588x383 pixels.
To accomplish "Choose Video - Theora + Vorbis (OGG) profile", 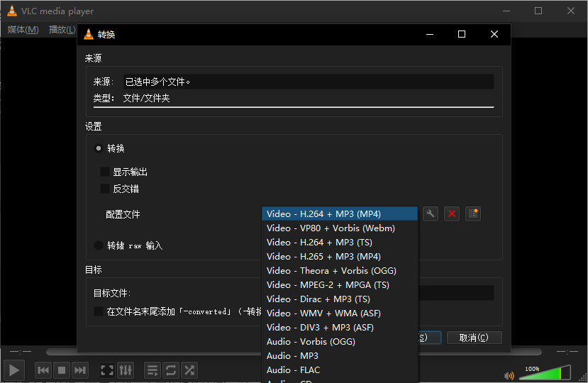I will tap(339, 271).
